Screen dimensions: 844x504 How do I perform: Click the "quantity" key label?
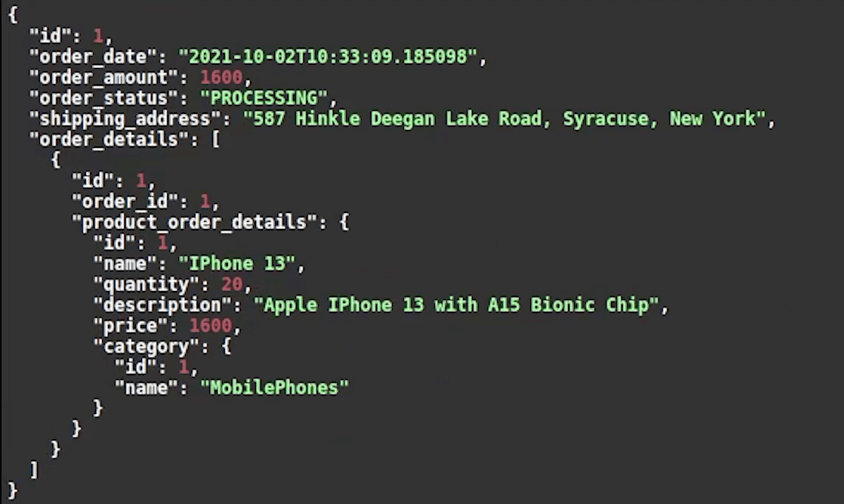click(x=146, y=285)
